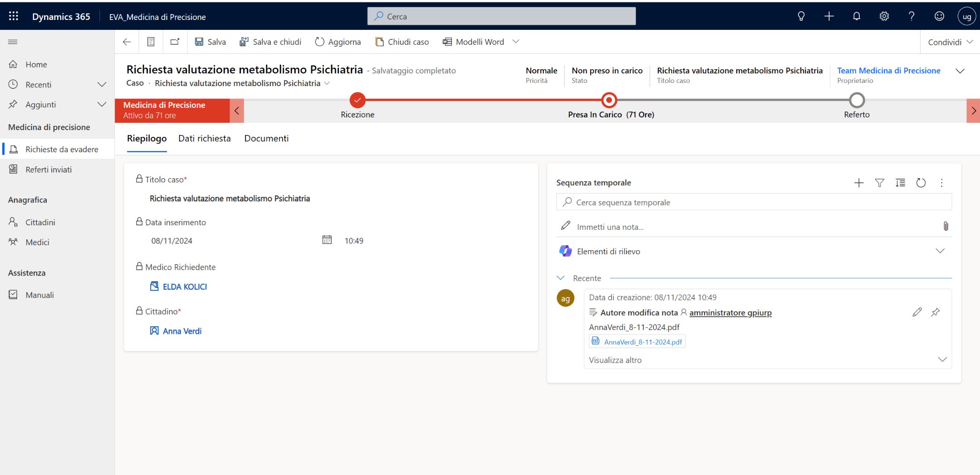This screenshot has height=475, width=980.
Task: Open the Documenti tab
Action: [266, 138]
